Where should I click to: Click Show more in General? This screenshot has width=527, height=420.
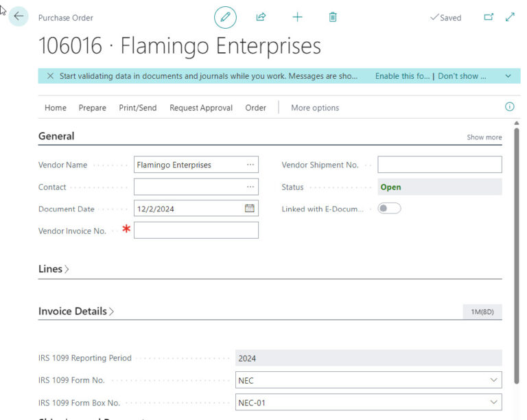(484, 137)
